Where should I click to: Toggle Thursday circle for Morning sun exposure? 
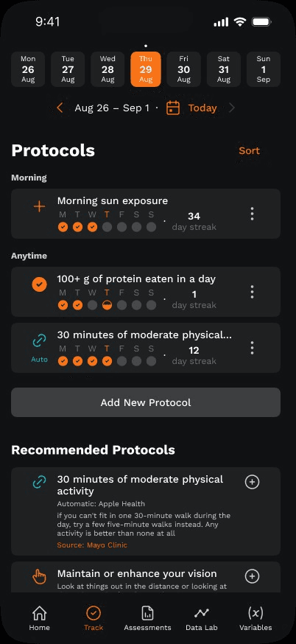(x=108, y=227)
